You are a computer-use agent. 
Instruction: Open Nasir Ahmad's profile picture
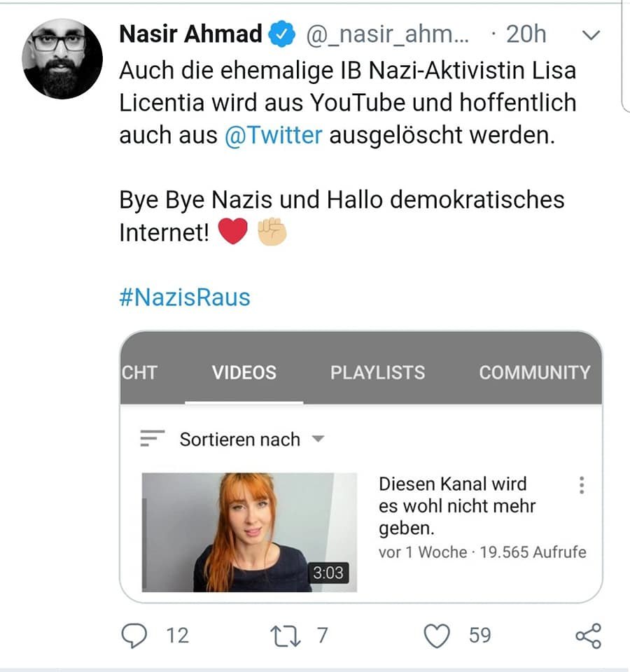(62, 59)
